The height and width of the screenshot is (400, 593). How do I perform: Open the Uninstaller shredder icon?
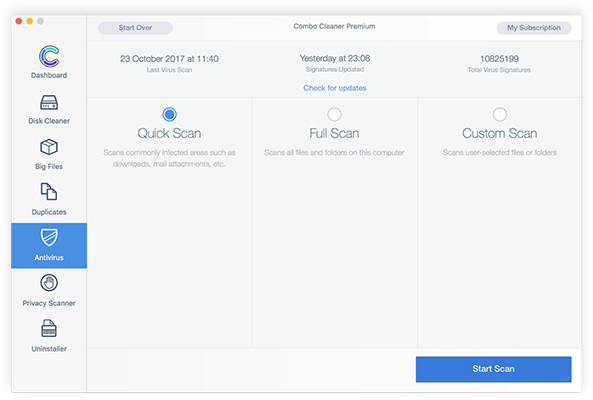(x=49, y=328)
